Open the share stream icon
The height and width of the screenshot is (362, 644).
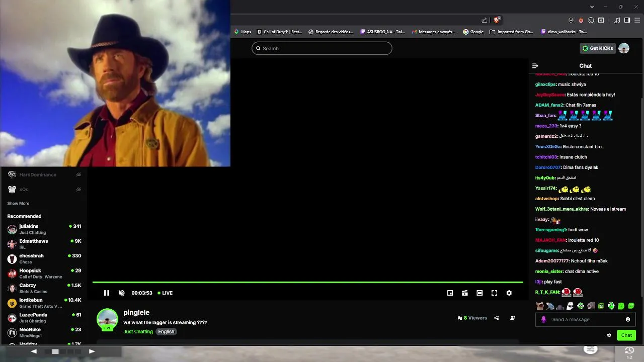497,318
